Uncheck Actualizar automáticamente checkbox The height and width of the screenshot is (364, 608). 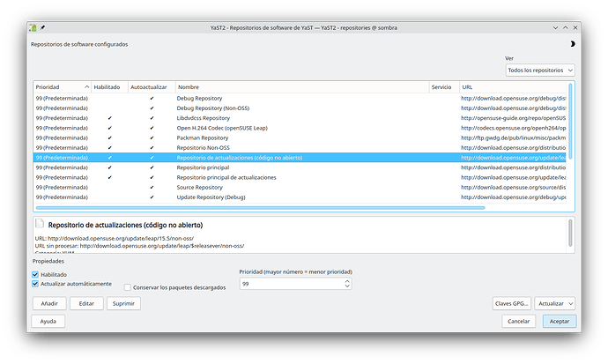[35, 284]
